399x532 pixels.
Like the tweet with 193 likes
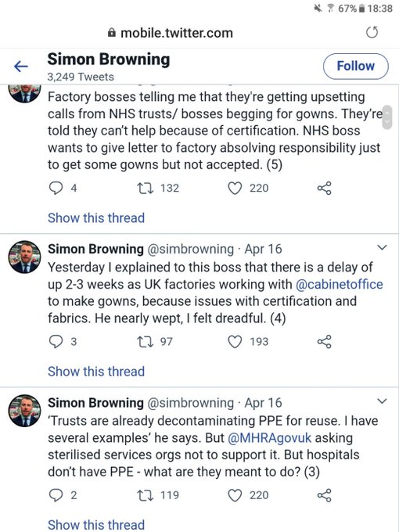point(235,342)
